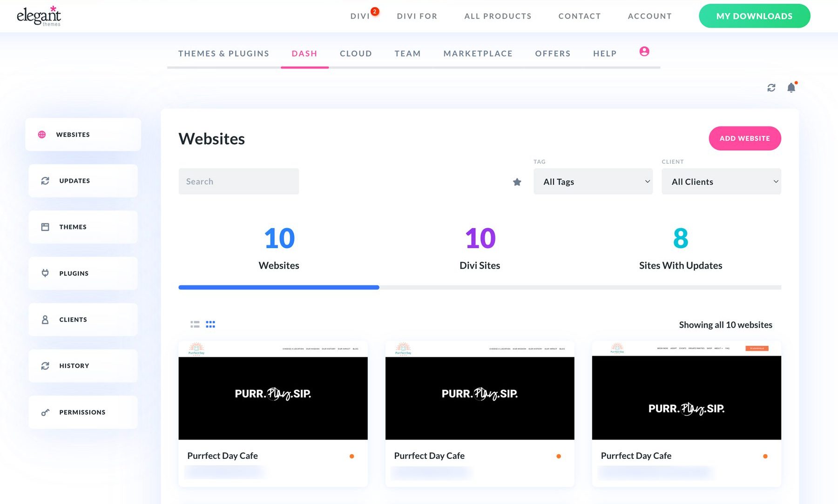This screenshot has width=838, height=504.
Task: Open the All Tags dropdown
Action: point(593,181)
